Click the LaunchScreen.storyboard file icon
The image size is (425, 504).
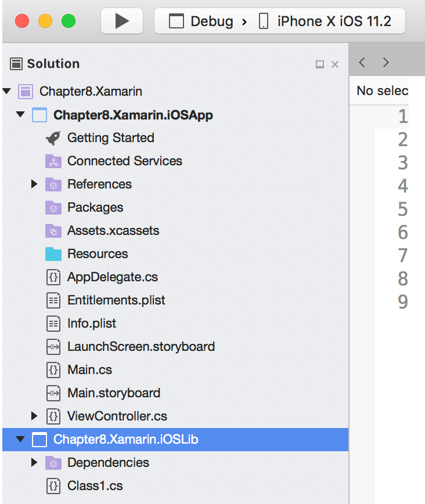53,347
